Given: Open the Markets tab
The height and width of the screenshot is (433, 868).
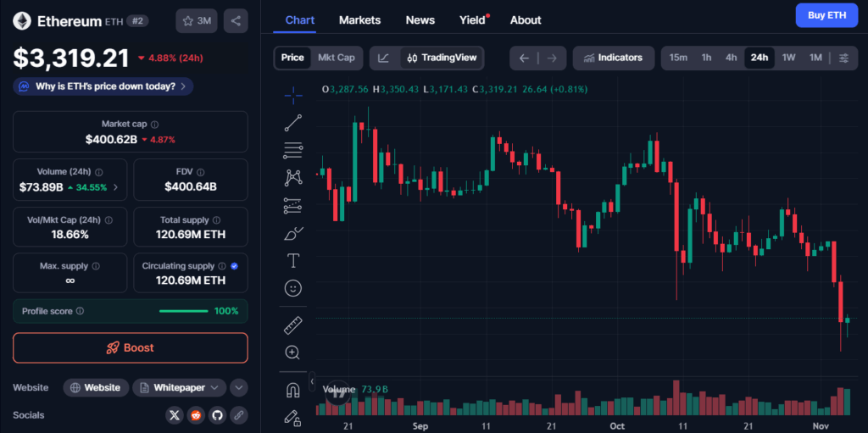Looking at the screenshot, I should 359,20.
